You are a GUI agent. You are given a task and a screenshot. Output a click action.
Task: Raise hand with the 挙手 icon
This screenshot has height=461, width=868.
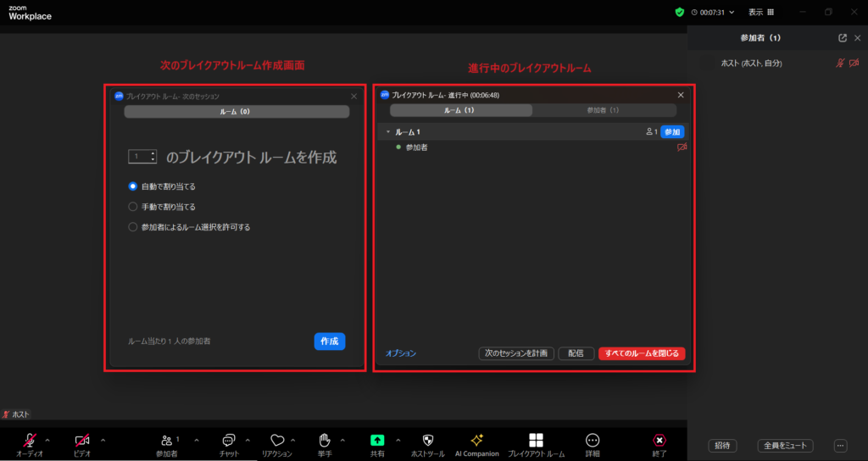tap(324, 440)
